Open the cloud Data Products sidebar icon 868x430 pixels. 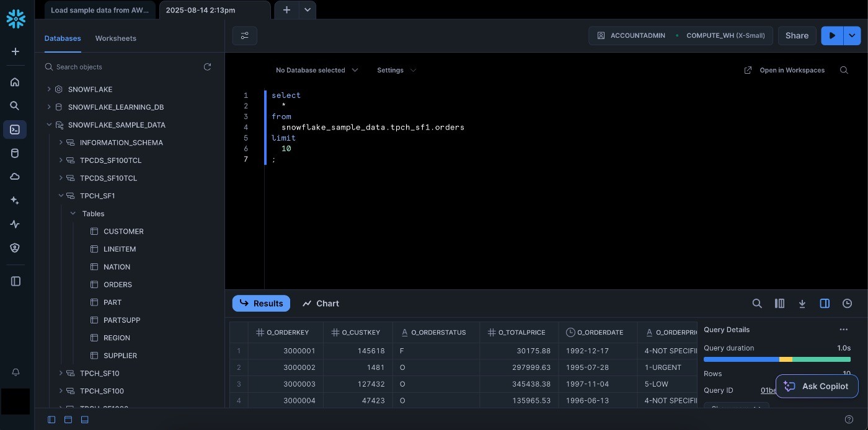tap(15, 177)
